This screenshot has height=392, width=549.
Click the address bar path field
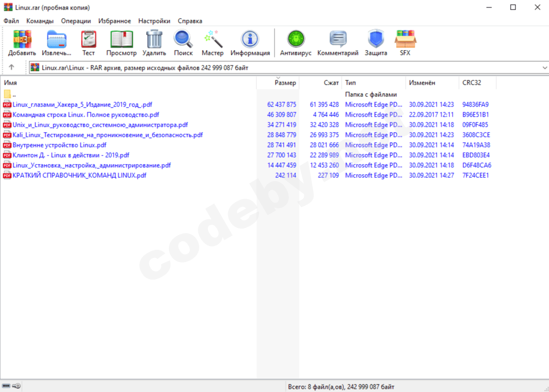(x=289, y=68)
